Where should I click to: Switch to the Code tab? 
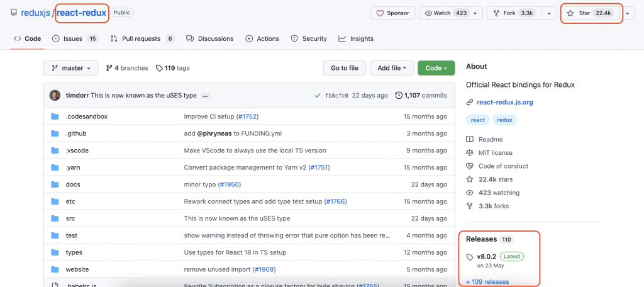click(28, 38)
